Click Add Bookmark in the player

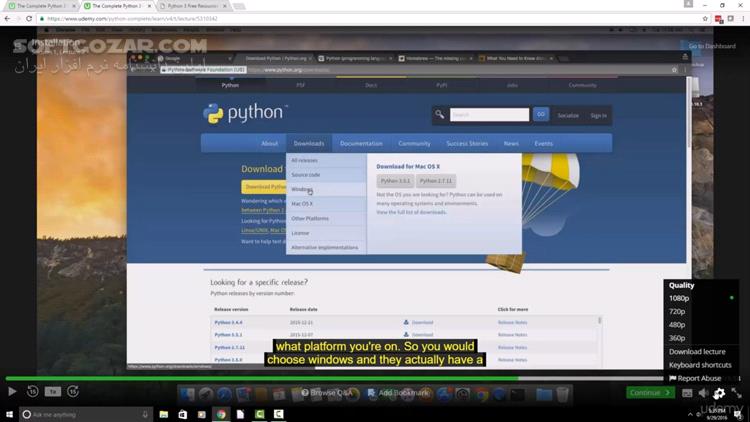point(398,393)
